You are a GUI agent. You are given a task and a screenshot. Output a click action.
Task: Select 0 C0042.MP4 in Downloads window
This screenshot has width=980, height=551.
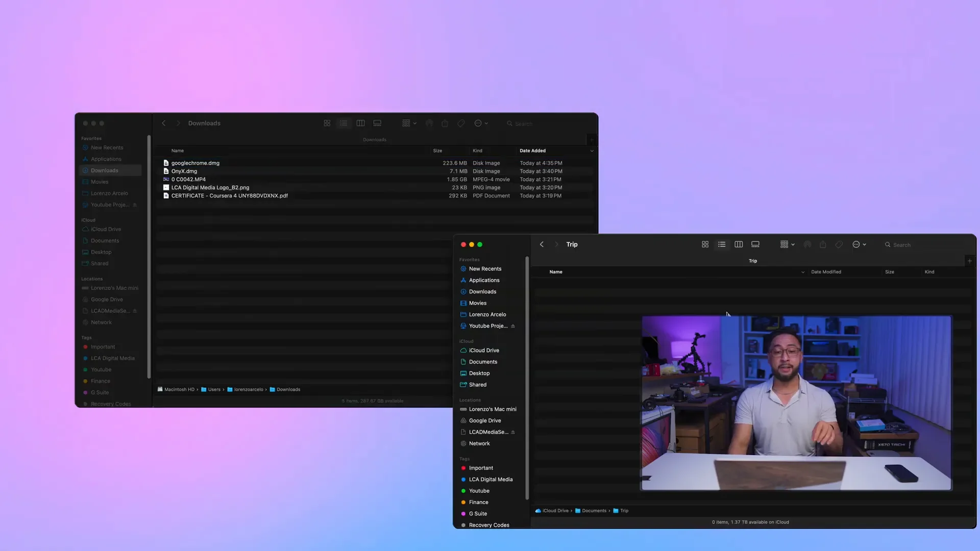point(375,180)
